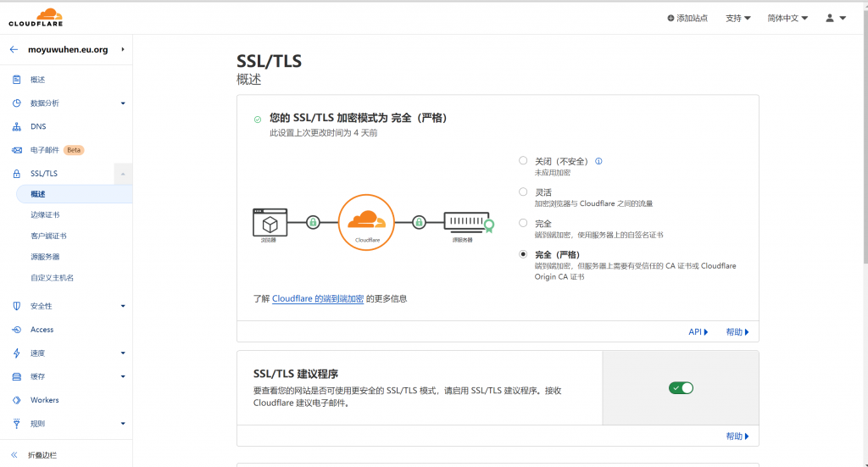Expand the 缓存 sidebar section
This screenshot has height=467, width=868.
tap(123, 377)
